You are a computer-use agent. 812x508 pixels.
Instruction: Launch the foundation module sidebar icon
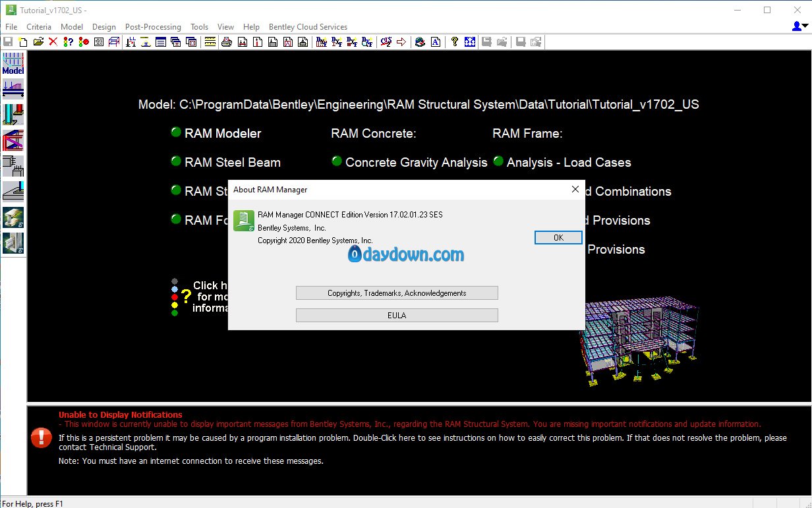[x=13, y=192]
